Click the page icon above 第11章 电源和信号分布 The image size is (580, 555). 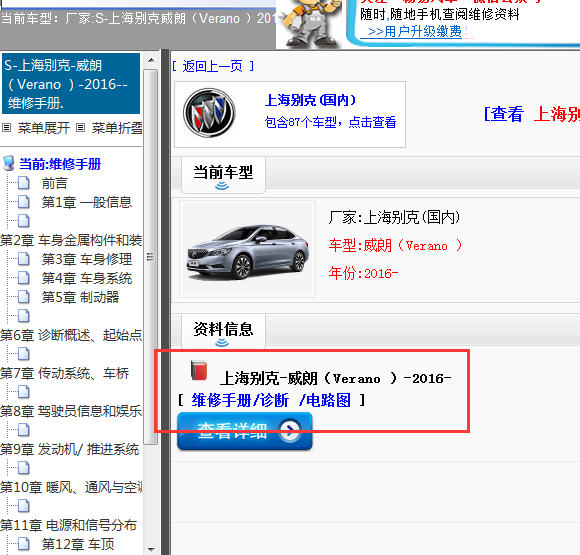pos(24,506)
